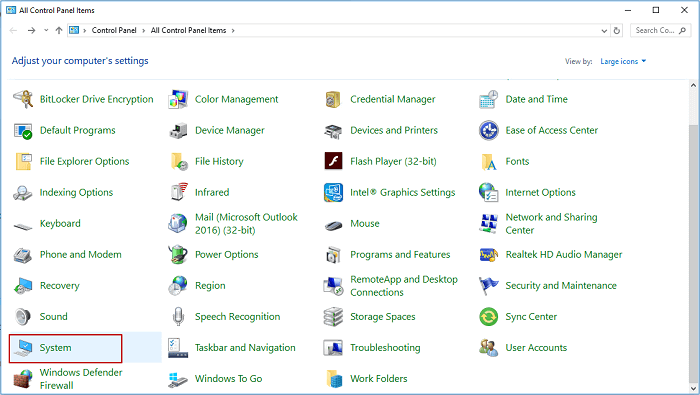Click the Storage Spaces icon

tap(333, 316)
